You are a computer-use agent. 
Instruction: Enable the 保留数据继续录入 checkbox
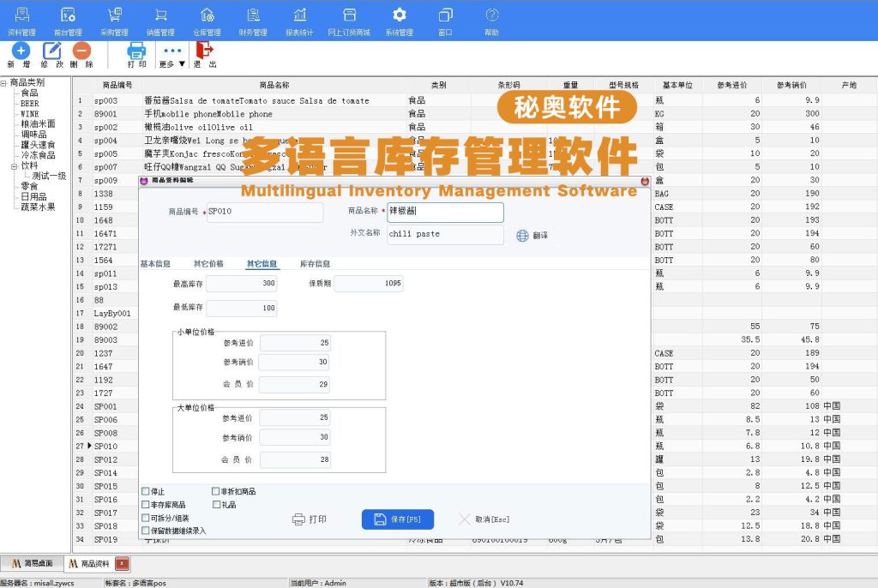pyautogui.click(x=147, y=531)
